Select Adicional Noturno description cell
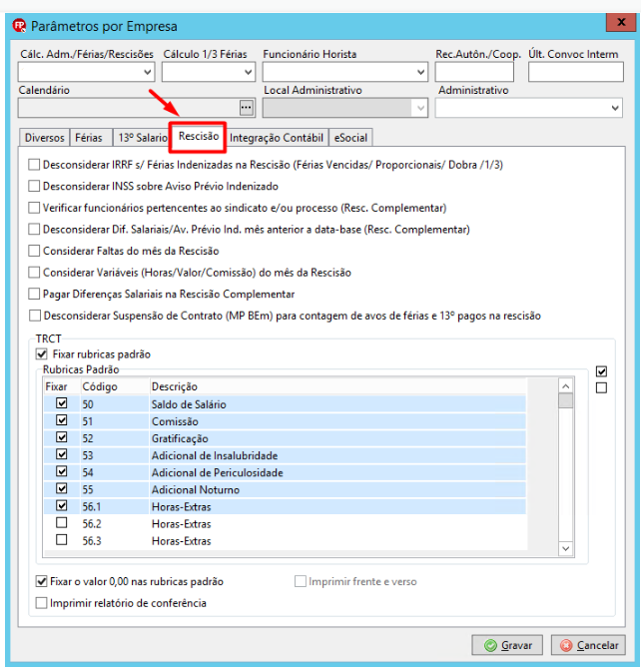641x672 pixels. pos(337,489)
